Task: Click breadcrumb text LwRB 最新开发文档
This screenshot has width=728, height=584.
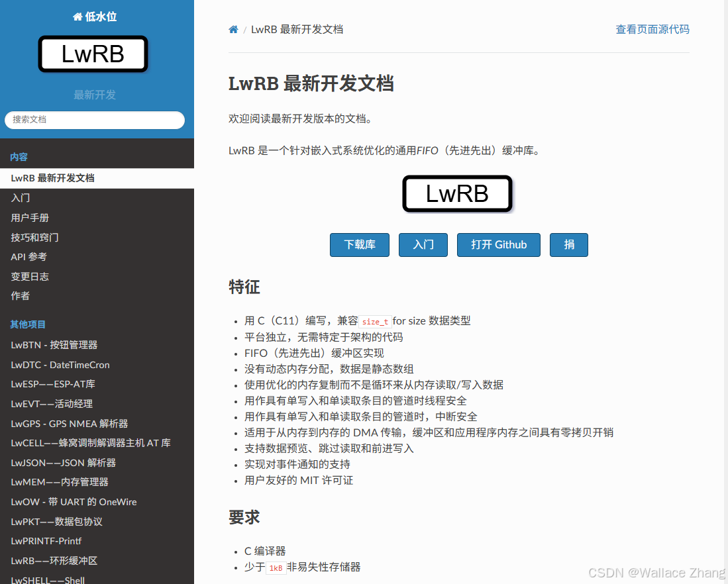Action: (297, 30)
